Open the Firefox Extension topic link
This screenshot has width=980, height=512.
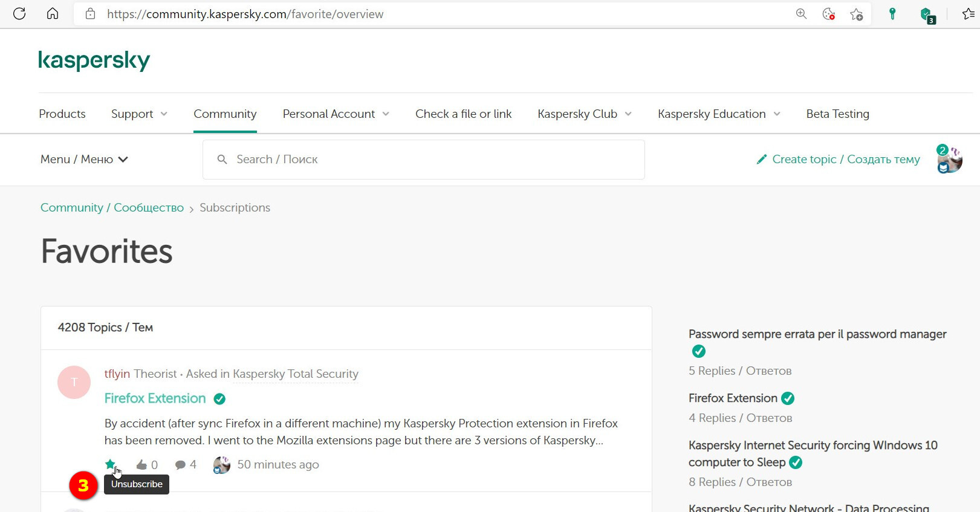(155, 398)
